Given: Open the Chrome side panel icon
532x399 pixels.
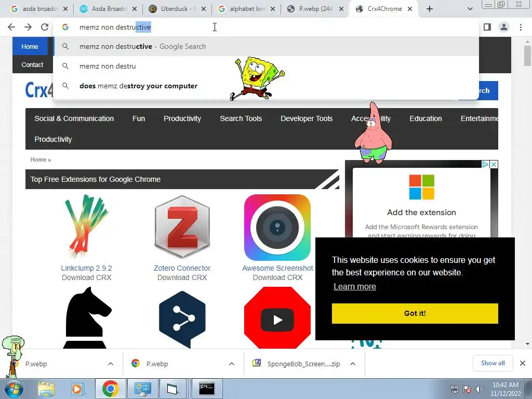Looking at the screenshot, I should 487,27.
